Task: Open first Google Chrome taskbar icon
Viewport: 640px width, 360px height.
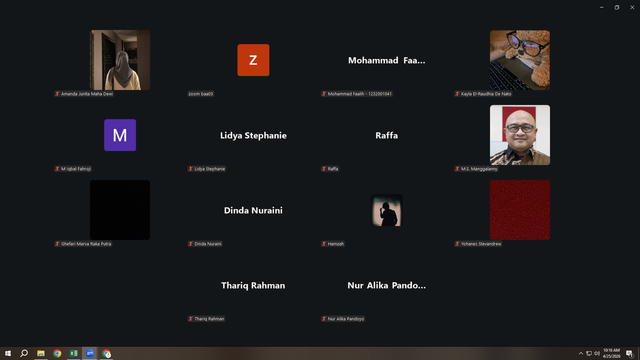Action: pyautogui.click(x=57, y=353)
